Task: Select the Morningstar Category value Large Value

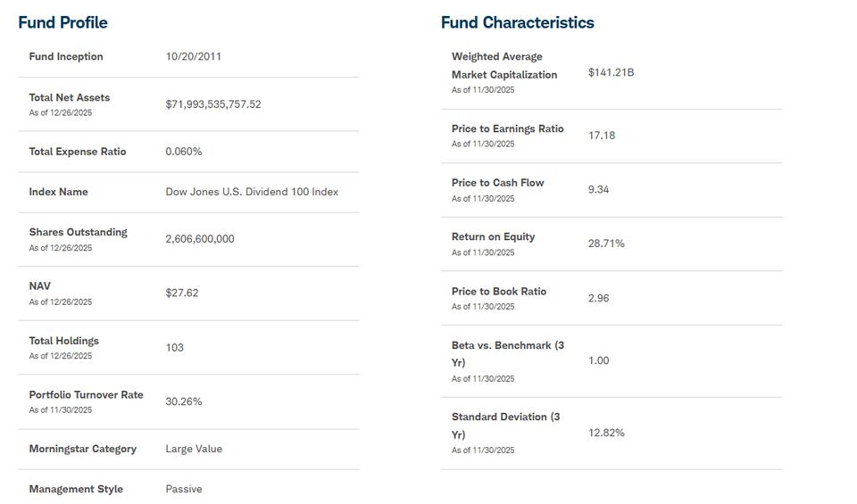Action: (x=194, y=449)
